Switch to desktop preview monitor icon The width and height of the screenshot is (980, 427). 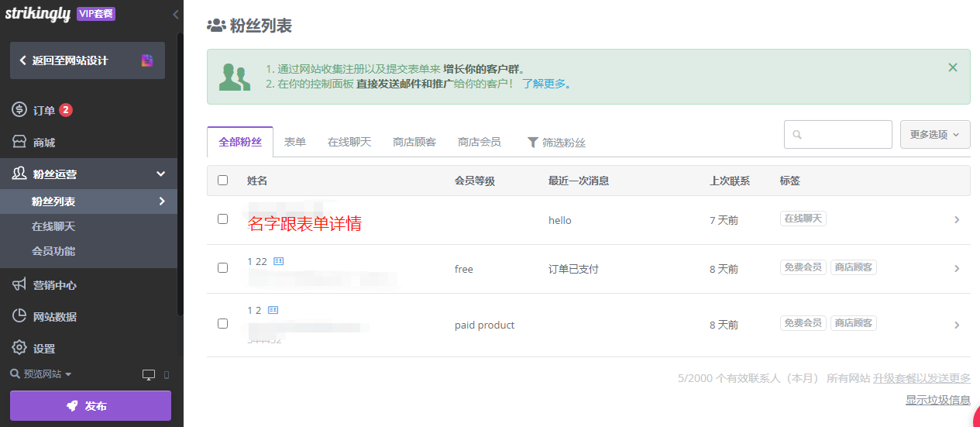[149, 374]
